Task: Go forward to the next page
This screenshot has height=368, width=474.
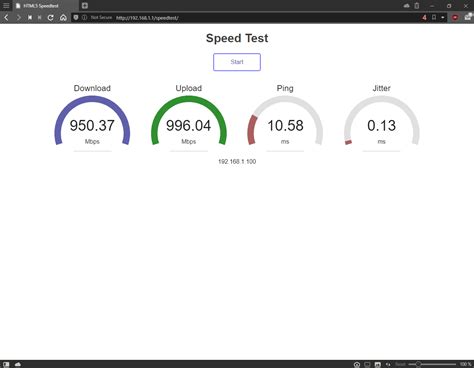Action: click(18, 18)
